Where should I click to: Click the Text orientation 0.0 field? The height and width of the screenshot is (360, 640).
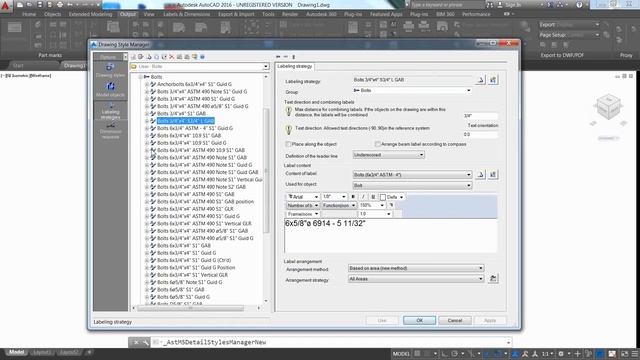(480, 134)
